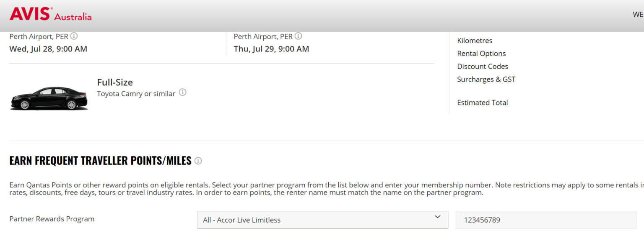The height and width of the screenshot is (236, 644).
Task: Click the Rental Options line item
Action: (x=481, y=54)
